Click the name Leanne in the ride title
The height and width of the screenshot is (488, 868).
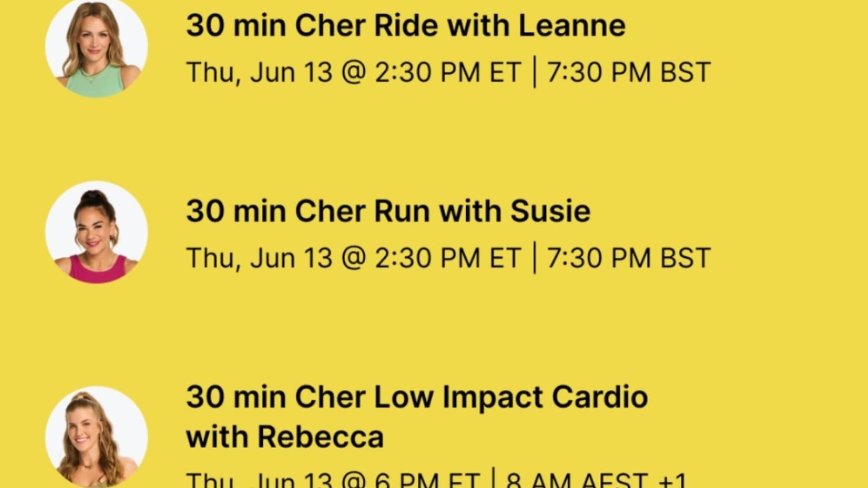coord(572,25)
